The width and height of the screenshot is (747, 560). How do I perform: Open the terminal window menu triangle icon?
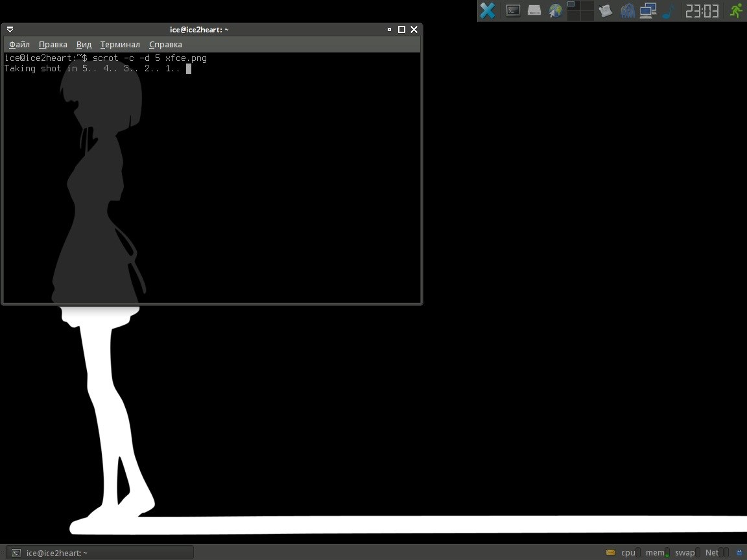10,30
